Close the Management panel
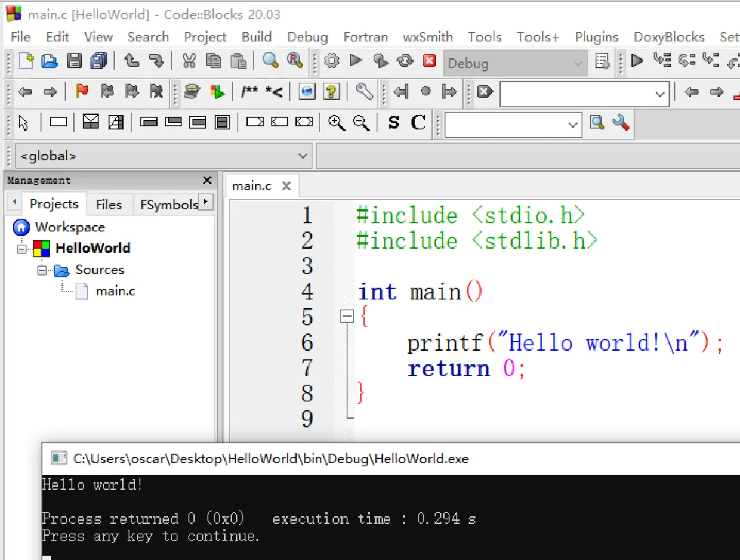Screen dimensions: 740x560 (207, 180)
